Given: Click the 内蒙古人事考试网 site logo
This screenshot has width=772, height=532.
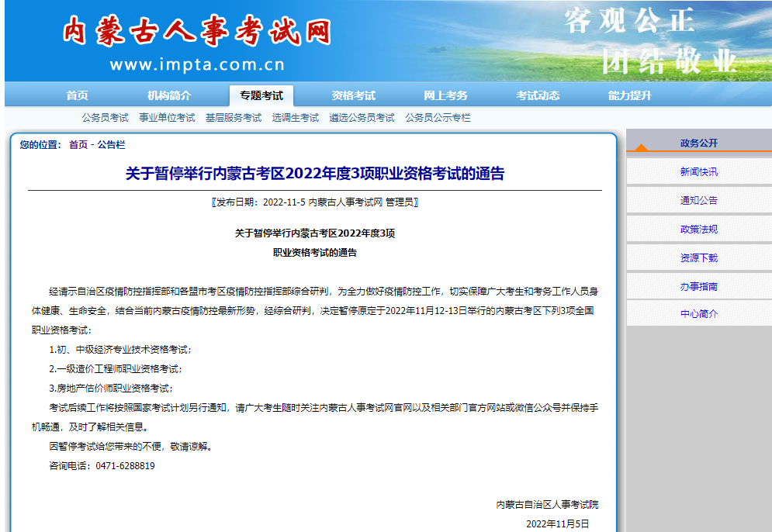Looking at the screenshot, I should [x=196, y=33].
